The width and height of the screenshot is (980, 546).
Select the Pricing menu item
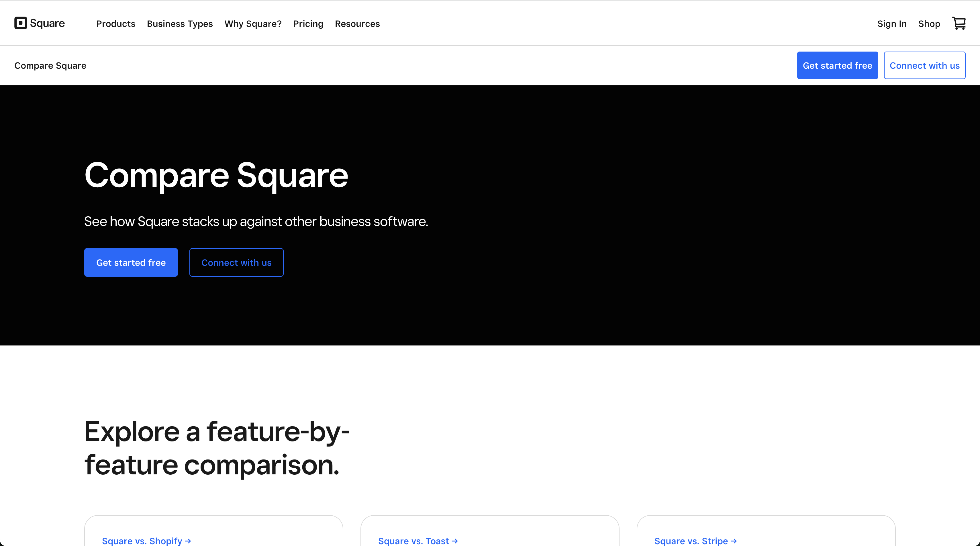pos(308,23)
